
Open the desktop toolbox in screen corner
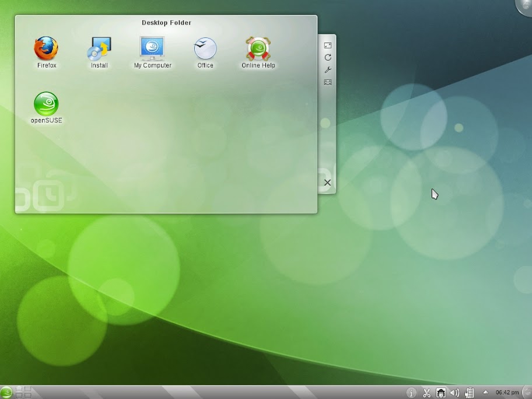[524, 7]
